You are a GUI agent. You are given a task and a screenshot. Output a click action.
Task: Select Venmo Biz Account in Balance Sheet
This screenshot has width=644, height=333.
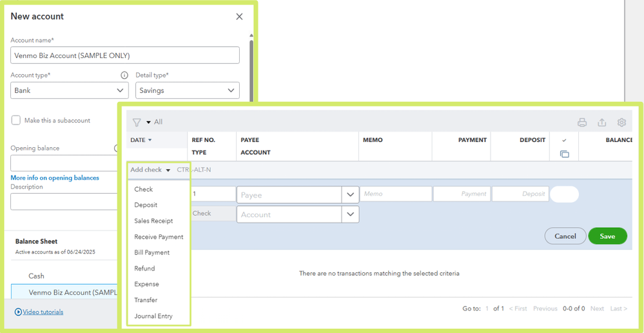click(64, 292)
